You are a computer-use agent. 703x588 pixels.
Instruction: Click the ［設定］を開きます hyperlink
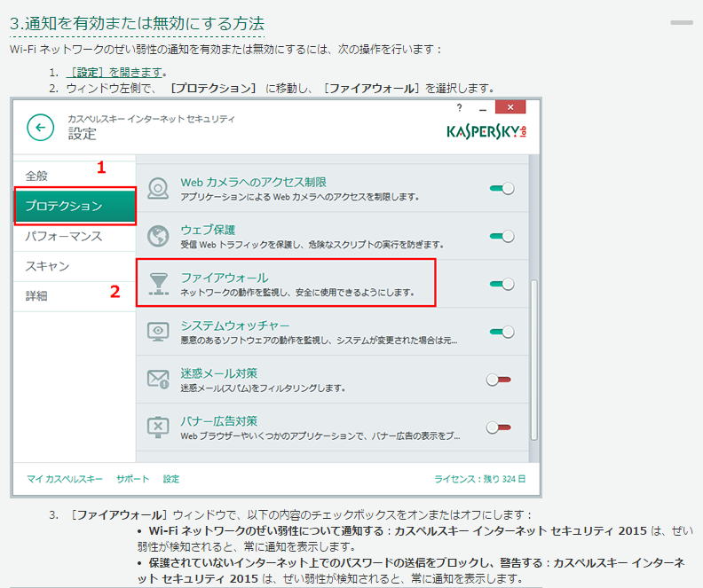pyautogui.click(x=114, y=72)
